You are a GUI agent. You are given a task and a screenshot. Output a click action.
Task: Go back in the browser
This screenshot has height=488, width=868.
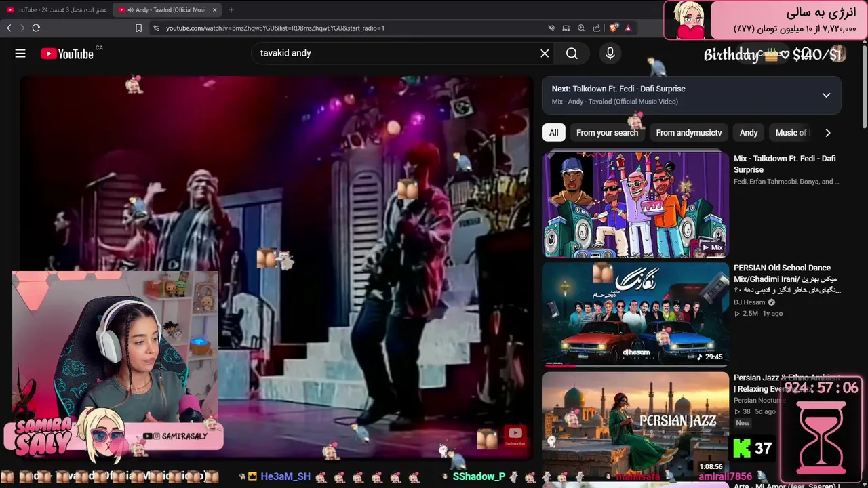click(9, 28)
